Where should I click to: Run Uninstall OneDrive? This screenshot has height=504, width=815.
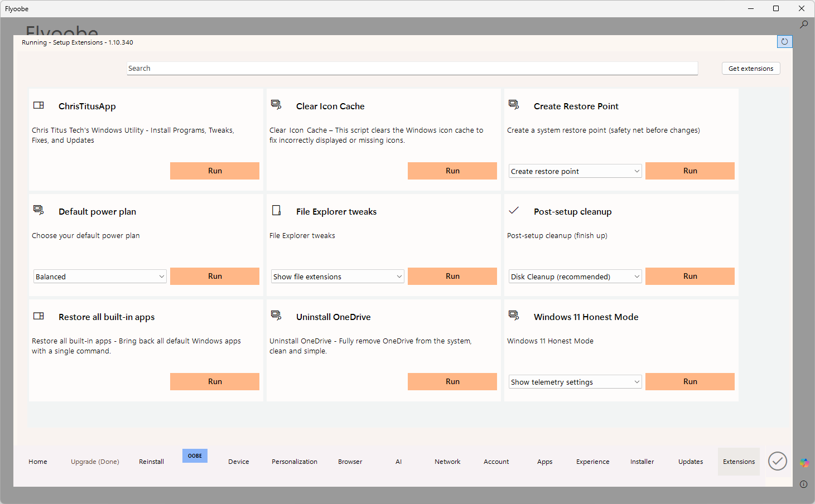click(452, 381)
